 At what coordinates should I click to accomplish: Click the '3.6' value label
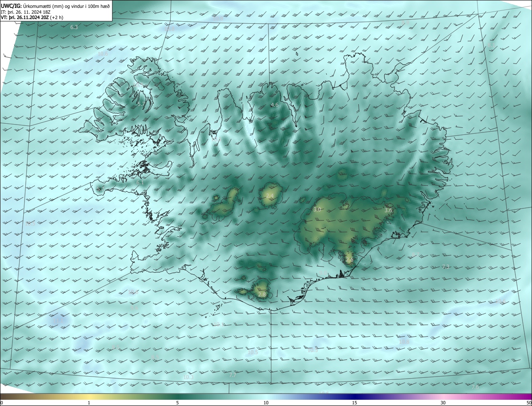[388, 210]
